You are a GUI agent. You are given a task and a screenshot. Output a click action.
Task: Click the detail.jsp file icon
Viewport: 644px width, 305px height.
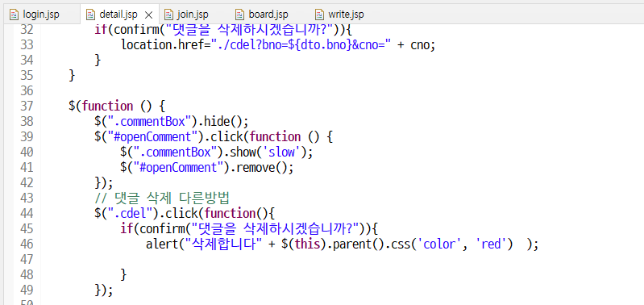point(90,15)
